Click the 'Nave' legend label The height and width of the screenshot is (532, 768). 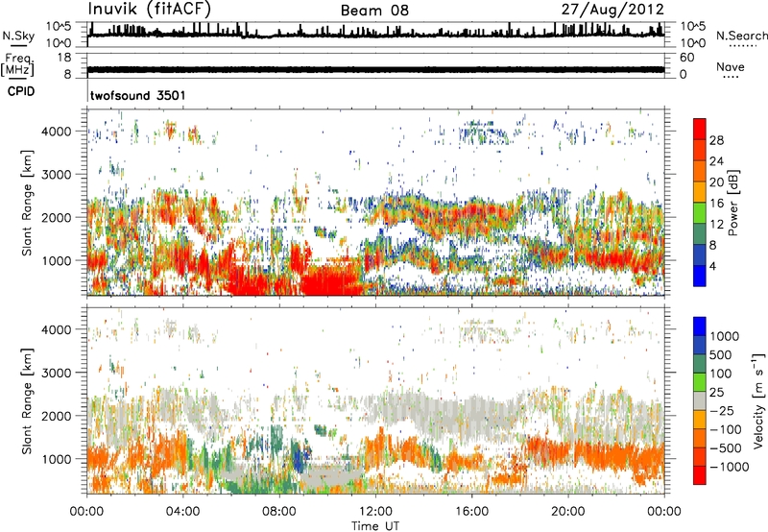[731, 66]
